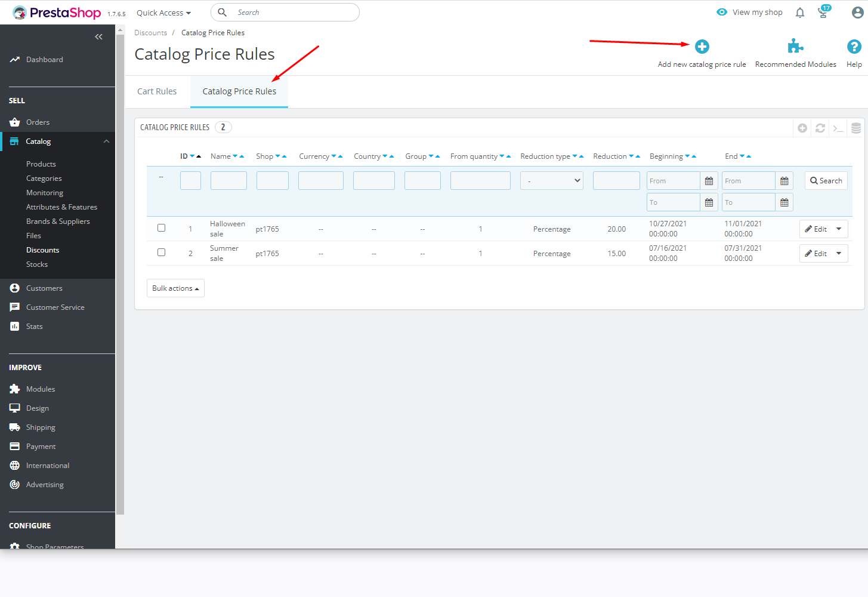Open the notifications bell
The image size is (868, 597).
click(800, 13)
